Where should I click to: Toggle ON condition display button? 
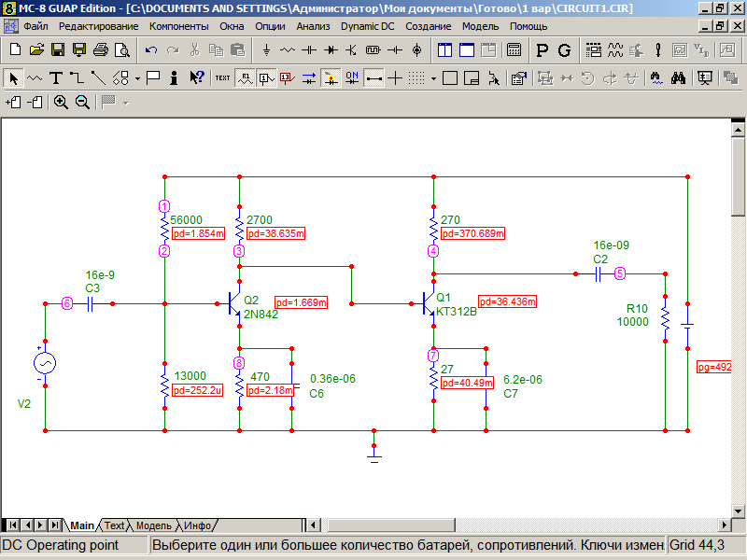pos(352,77)
